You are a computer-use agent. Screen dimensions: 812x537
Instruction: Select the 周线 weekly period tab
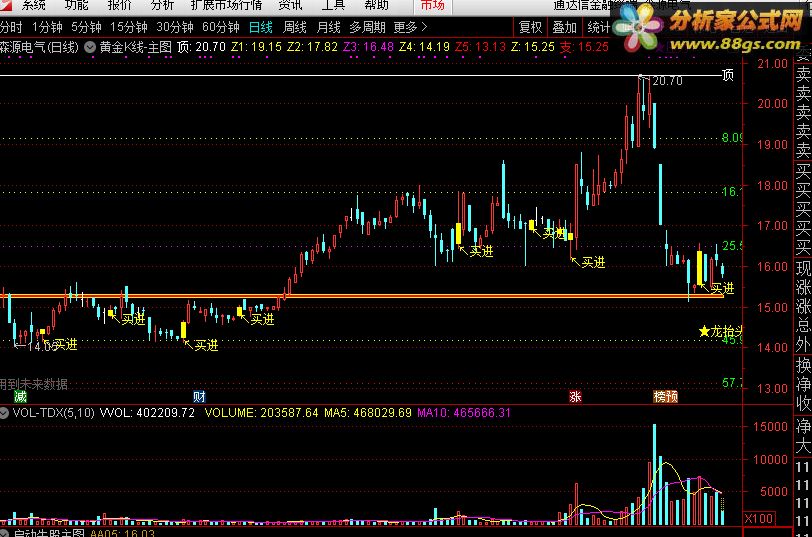click(295, 27)
